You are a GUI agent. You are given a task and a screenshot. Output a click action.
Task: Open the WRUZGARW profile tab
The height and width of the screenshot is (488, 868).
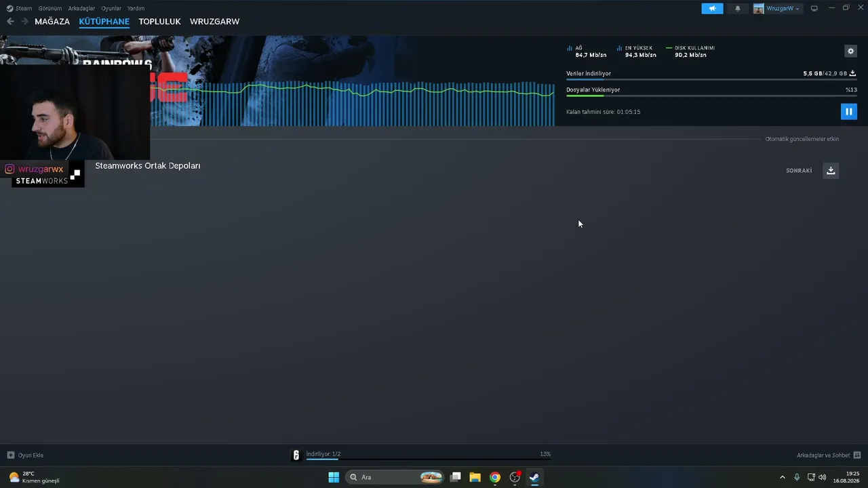point(214,22)
